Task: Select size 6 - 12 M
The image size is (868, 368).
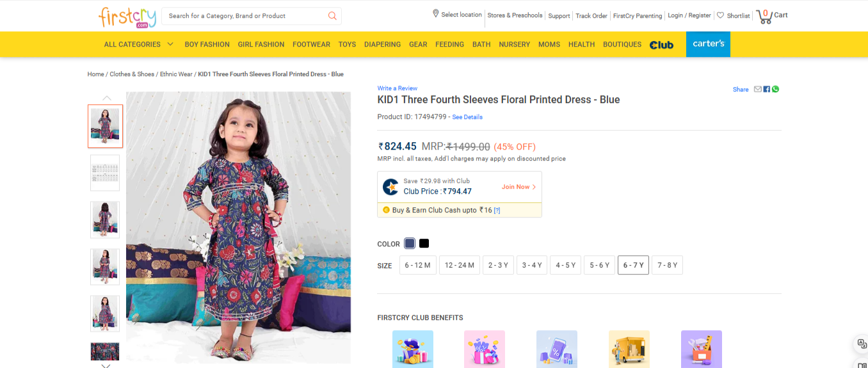Action: pyautogui.click(x=418, y=265)
